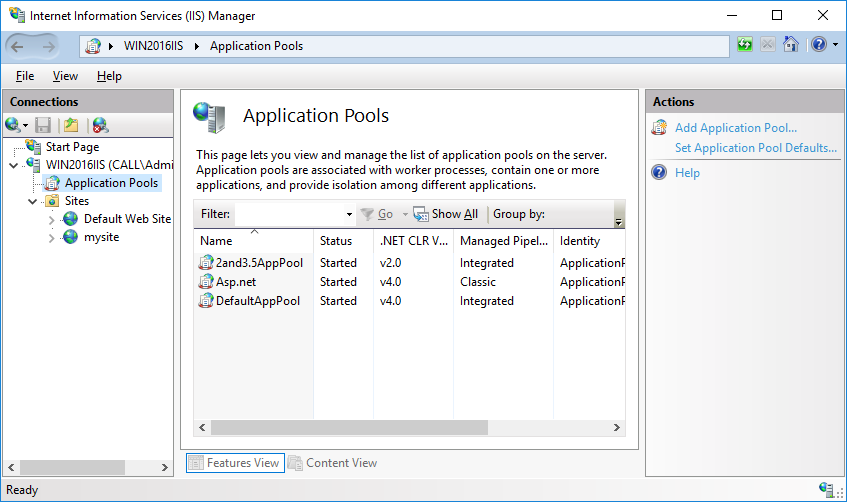Click Add Application Pool link
Screen dimensions: 847x502
point(736,128)
